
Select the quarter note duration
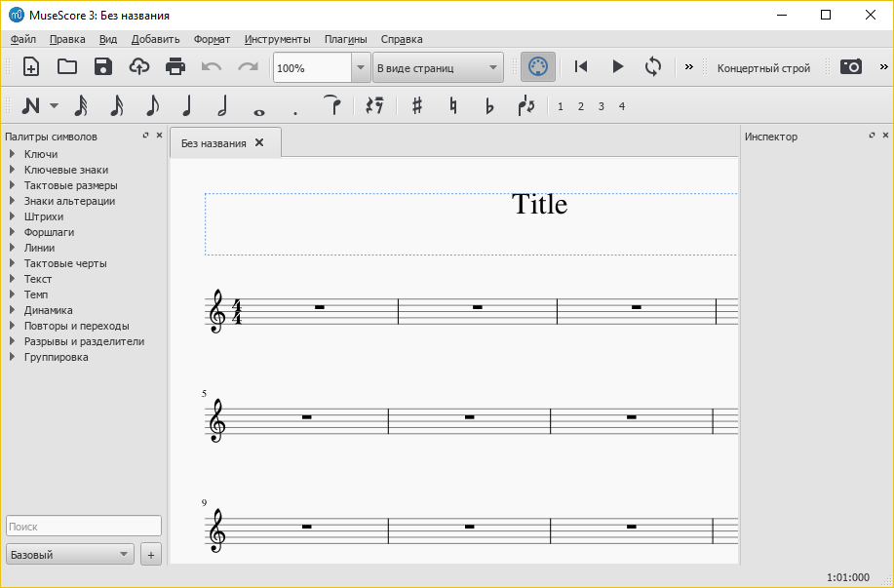click(185, 105)
